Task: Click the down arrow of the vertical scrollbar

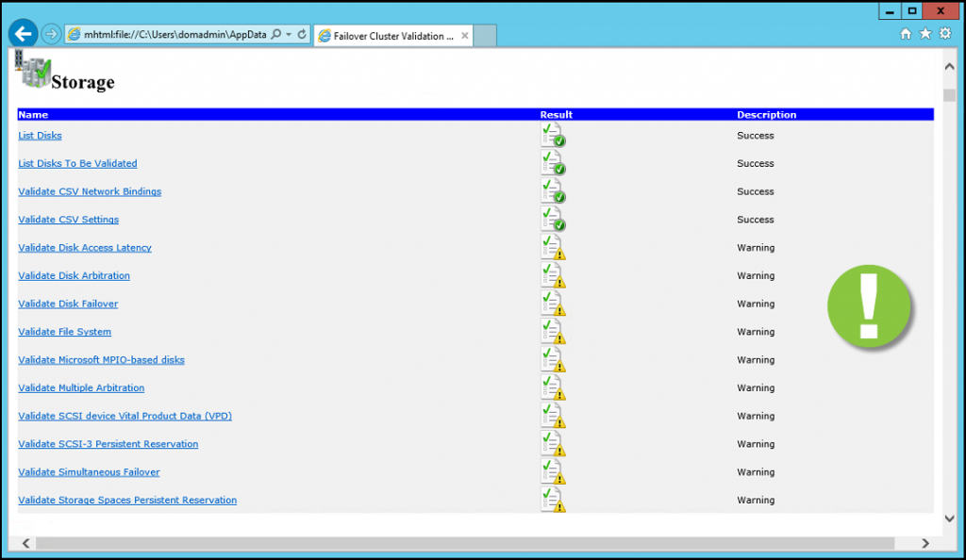Action: click(x=950, y=518)
